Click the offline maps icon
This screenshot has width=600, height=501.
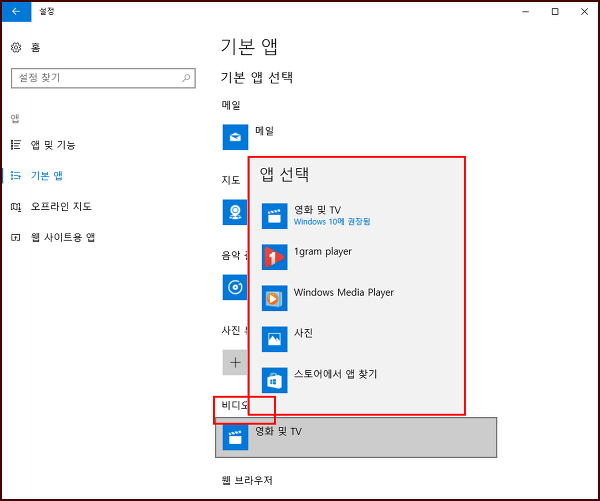tap(16, 207)
